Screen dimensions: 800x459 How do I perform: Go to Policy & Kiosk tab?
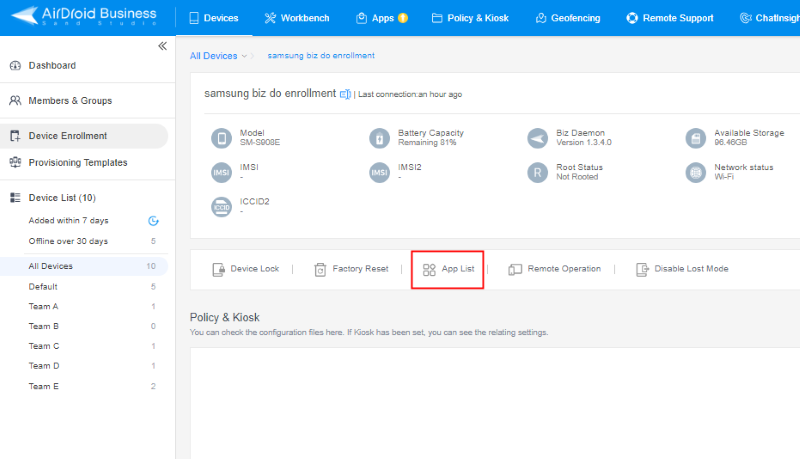pos(470,18)
